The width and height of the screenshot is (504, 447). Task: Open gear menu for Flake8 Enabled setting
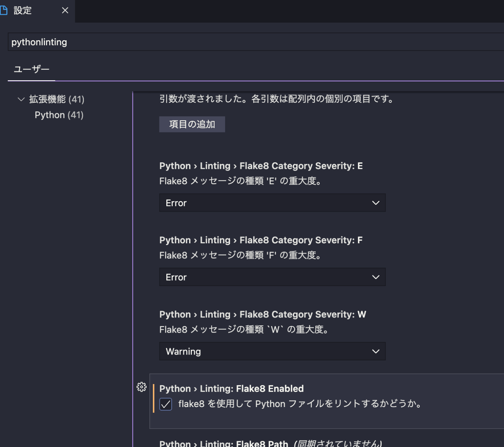click(x=141, y=387)
